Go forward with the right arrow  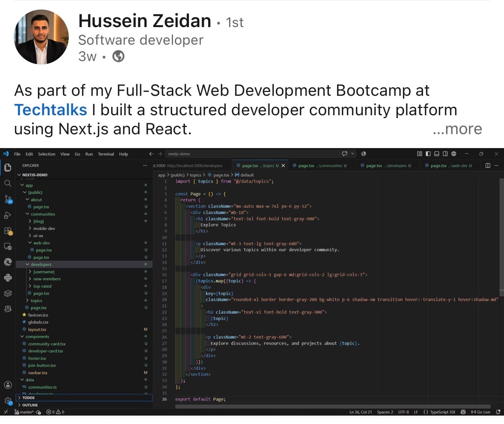tap(160, 154)
